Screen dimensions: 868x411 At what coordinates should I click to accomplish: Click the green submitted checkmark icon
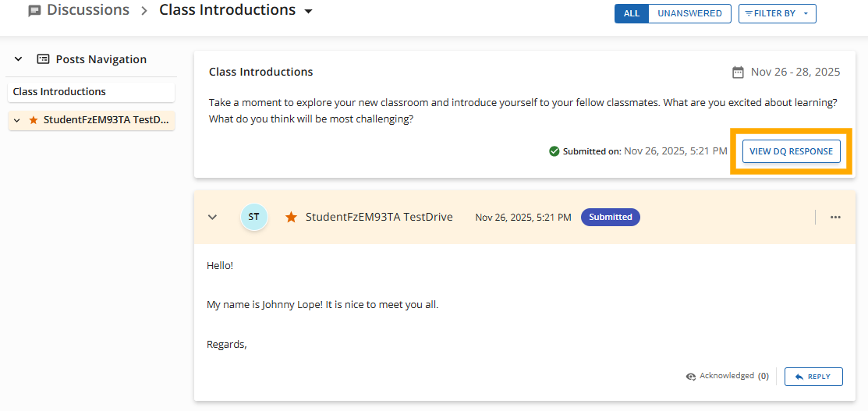(x=554, y=151)
